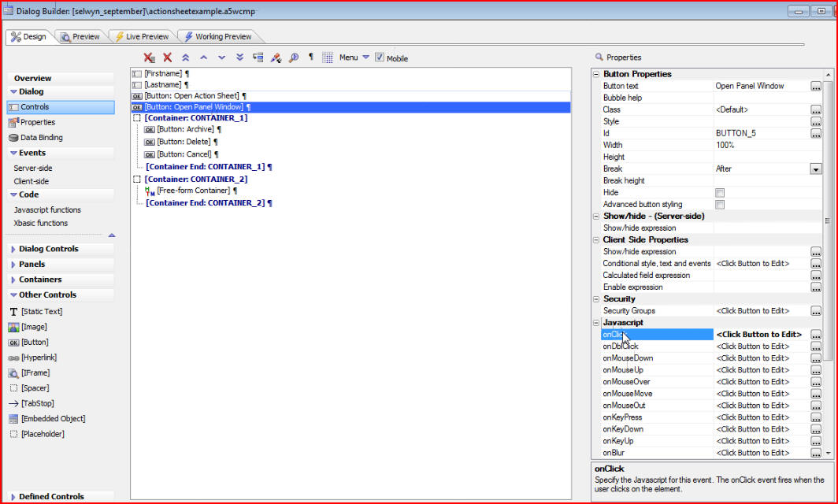Open the Menu dropdown arrow in toolbar
The width and height of the screenshot is (838, 504).
coord(365,57)
